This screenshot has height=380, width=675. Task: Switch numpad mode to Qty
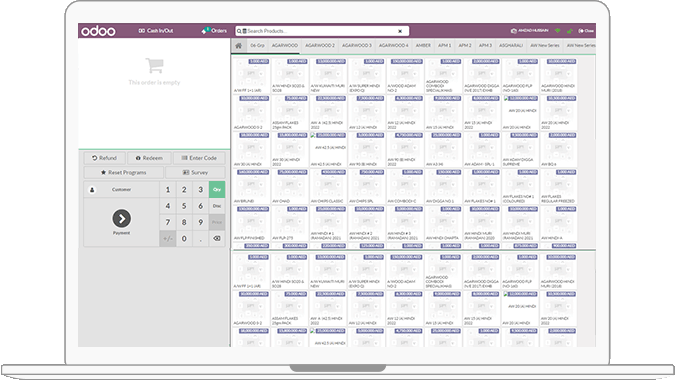(217, 189)
